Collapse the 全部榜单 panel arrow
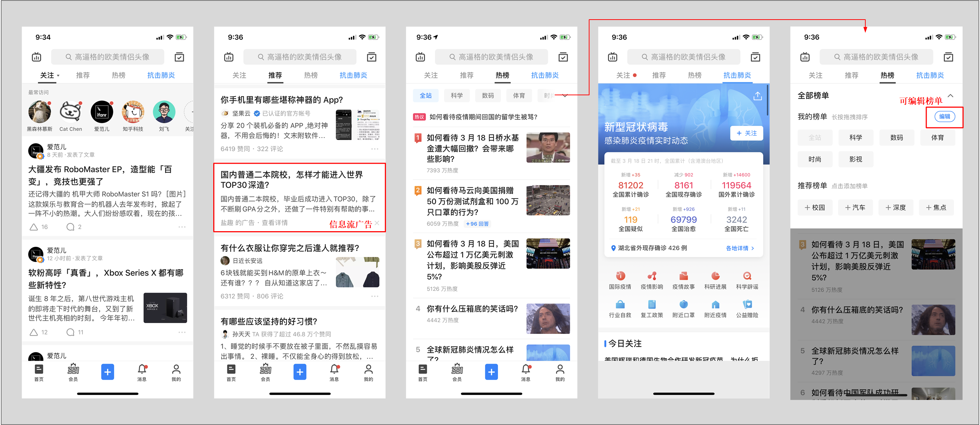 click(950, 95)
